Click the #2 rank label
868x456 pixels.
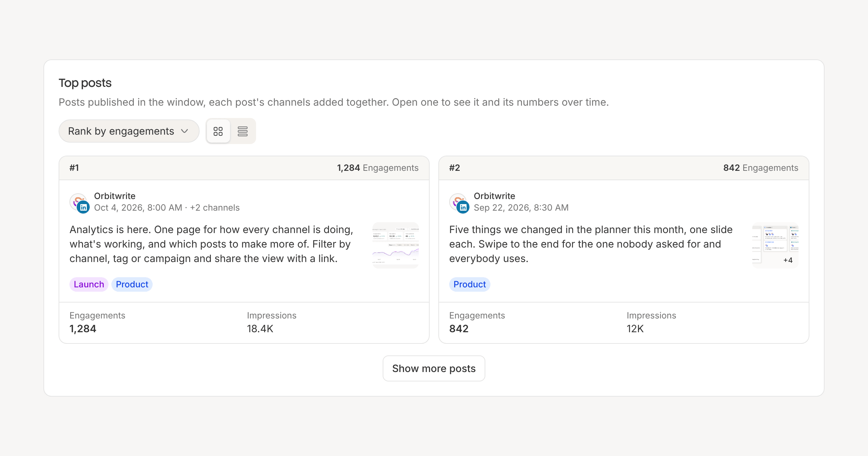(x=455, y=168)
